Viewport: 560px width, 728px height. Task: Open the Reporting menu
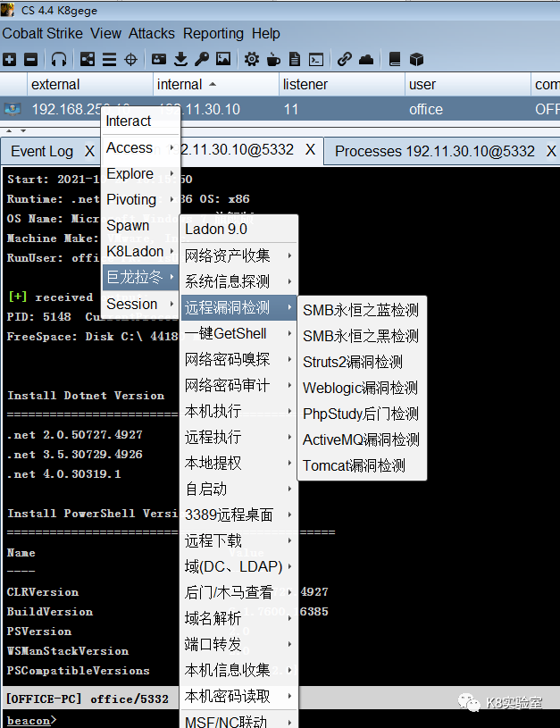tap(213, 33)
